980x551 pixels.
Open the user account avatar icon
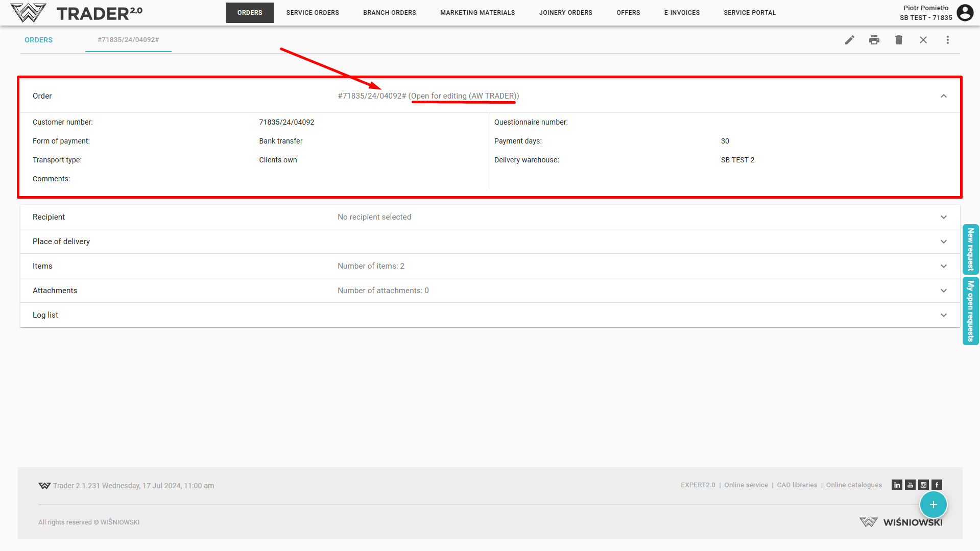click(965, 13)
